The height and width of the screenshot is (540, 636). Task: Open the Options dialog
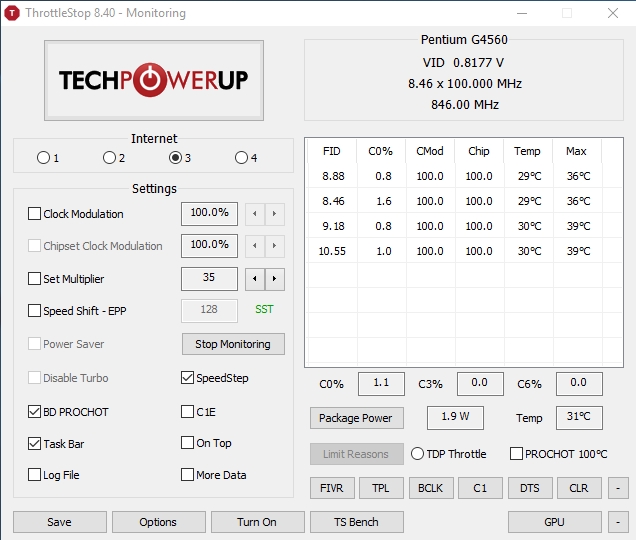[x=159, y=522]
